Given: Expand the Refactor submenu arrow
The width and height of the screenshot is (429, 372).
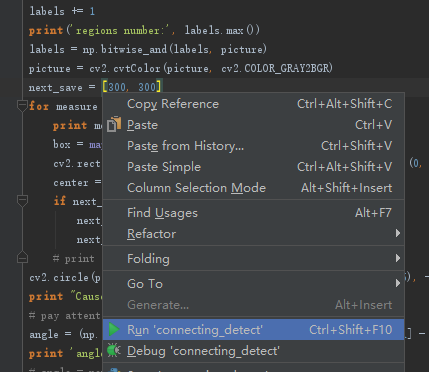Looking at the screenshot, I should (x=398, y=233).
